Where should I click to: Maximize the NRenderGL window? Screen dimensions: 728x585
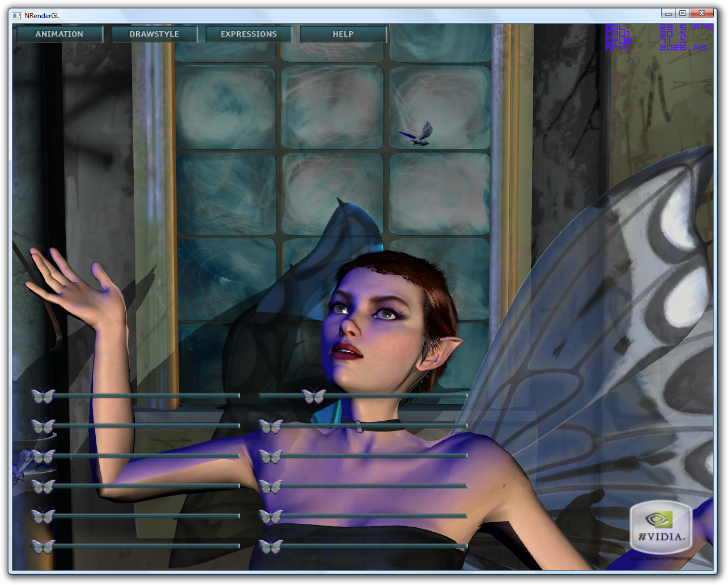pos(683,13)
